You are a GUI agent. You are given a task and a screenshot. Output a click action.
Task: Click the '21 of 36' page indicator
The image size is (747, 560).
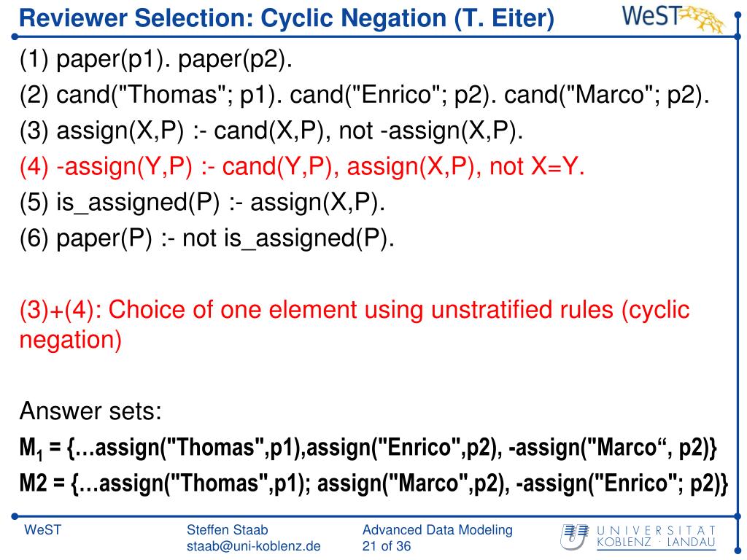click(387, 546)
